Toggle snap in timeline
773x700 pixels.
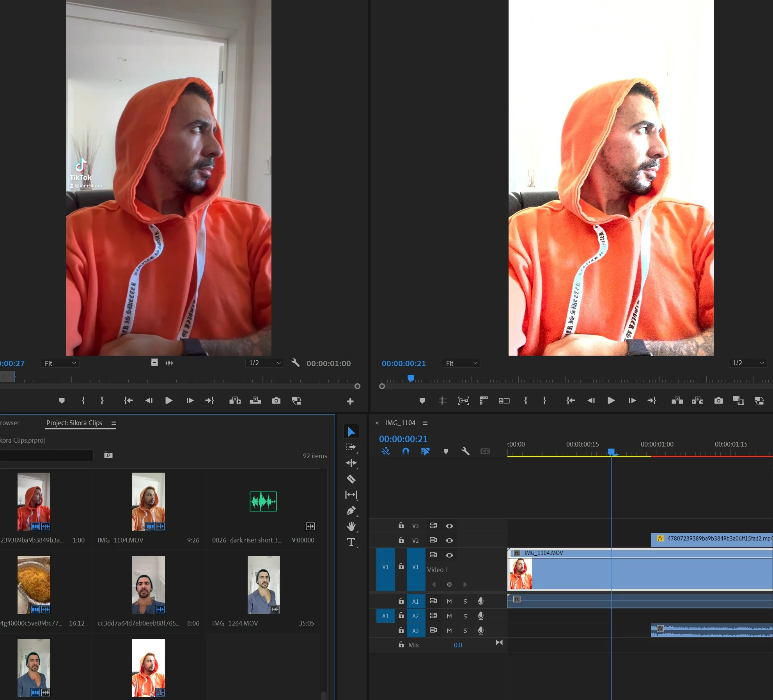click(x=406, y=451)
